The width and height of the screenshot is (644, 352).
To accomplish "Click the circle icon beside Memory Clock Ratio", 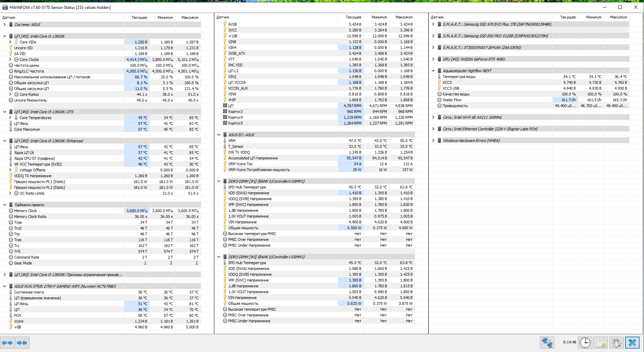I will [11, 217].
